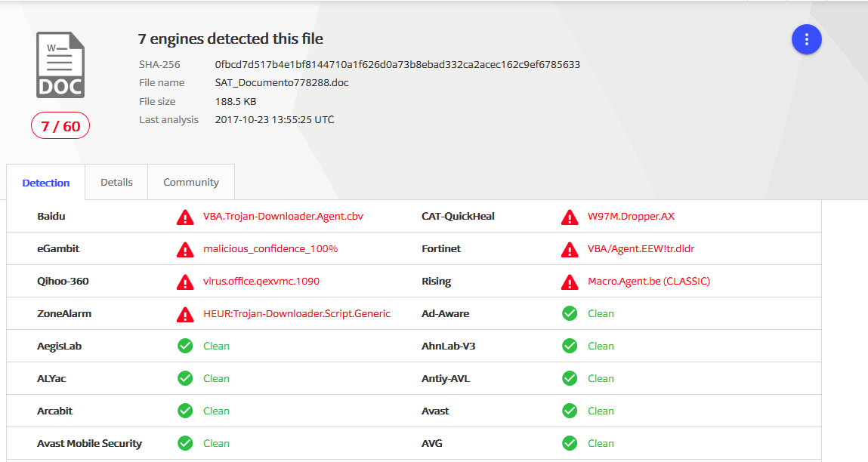
Task: Click the CAT-QuickHeal warning triangle
Action: pyautogui.click(x=570, y=217)
